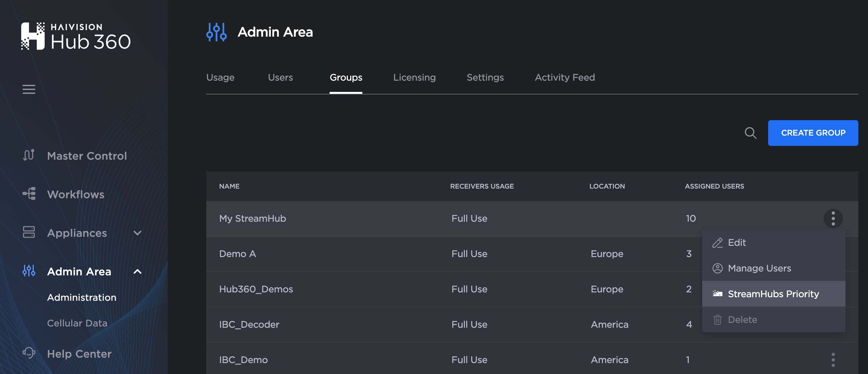Click the search magnifier icon
Image resolution: width=868 pixels, height=374 pixels.
[x=750, y=133]
